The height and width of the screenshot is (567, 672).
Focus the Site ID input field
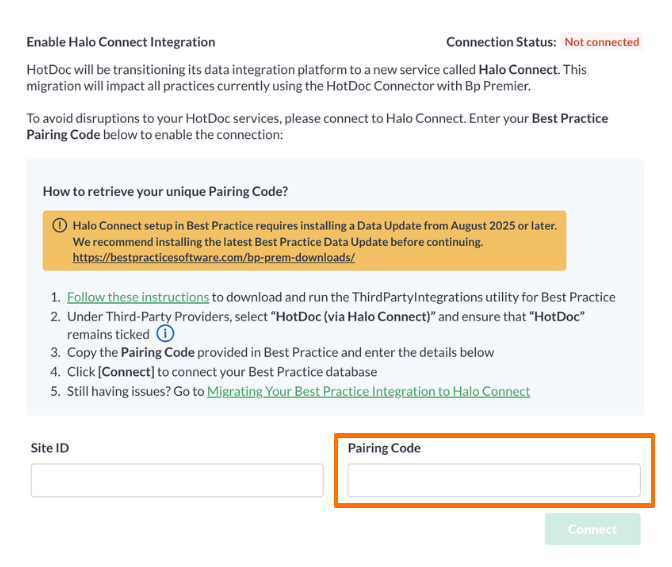pyautogui.click(x=177, y=480)
